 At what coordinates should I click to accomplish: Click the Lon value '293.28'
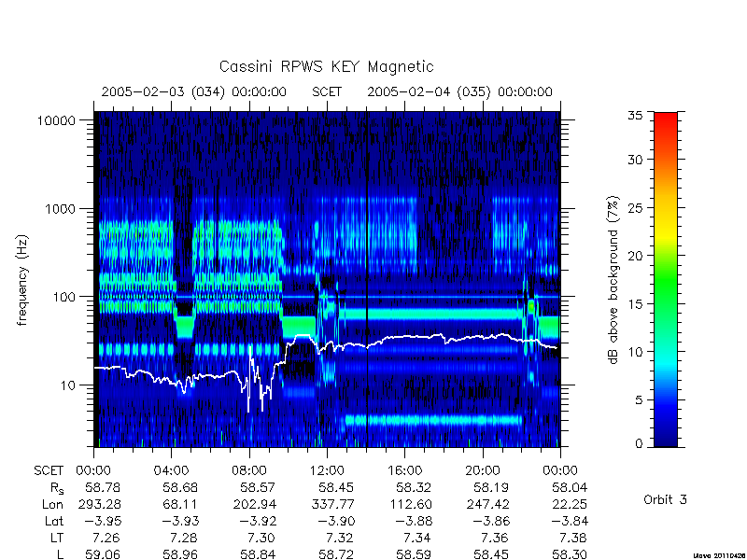[x=99, y=504]
